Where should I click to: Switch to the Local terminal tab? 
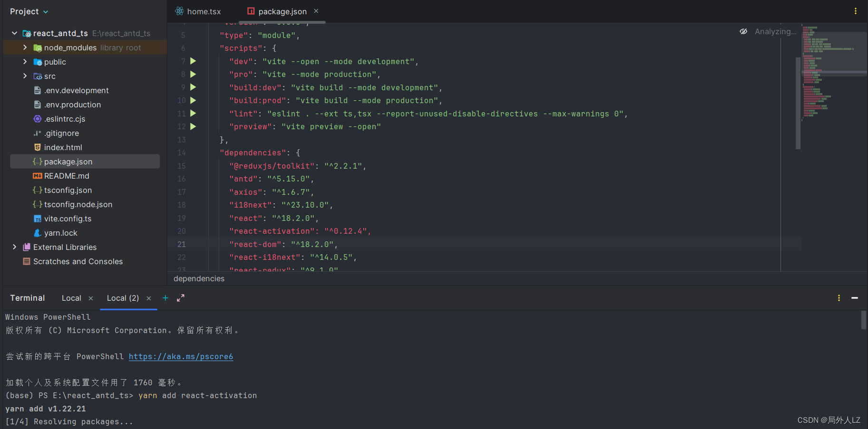click(x=71, y=298)
